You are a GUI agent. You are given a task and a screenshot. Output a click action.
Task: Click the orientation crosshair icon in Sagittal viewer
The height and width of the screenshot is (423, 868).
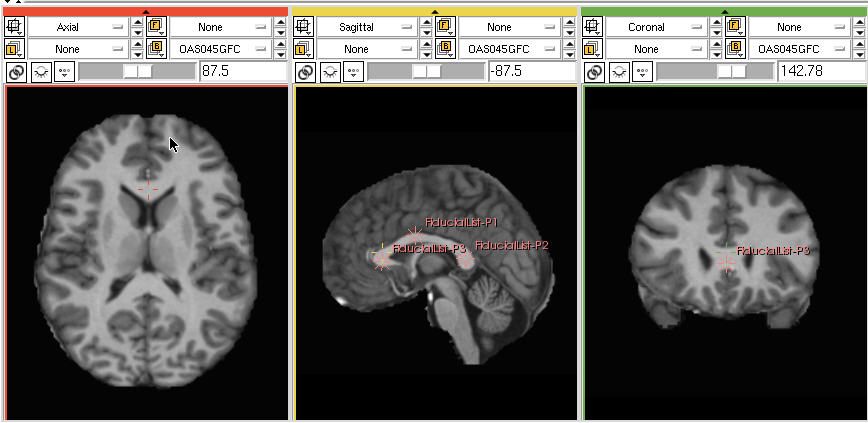click(x=304, y=27)
